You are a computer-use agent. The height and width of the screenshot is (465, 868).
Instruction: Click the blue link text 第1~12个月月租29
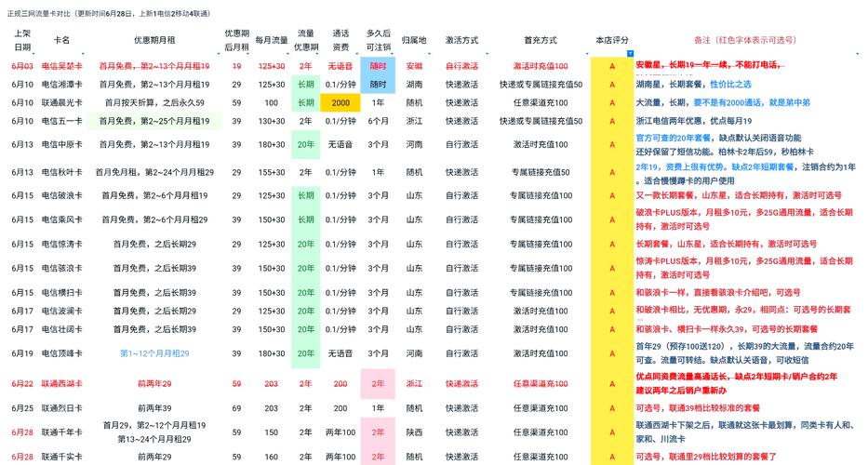click(154, 353)
